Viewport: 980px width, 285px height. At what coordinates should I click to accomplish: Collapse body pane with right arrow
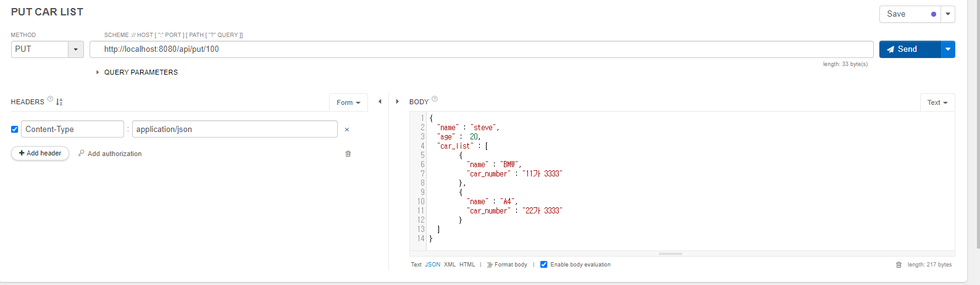tap(397, 102)
